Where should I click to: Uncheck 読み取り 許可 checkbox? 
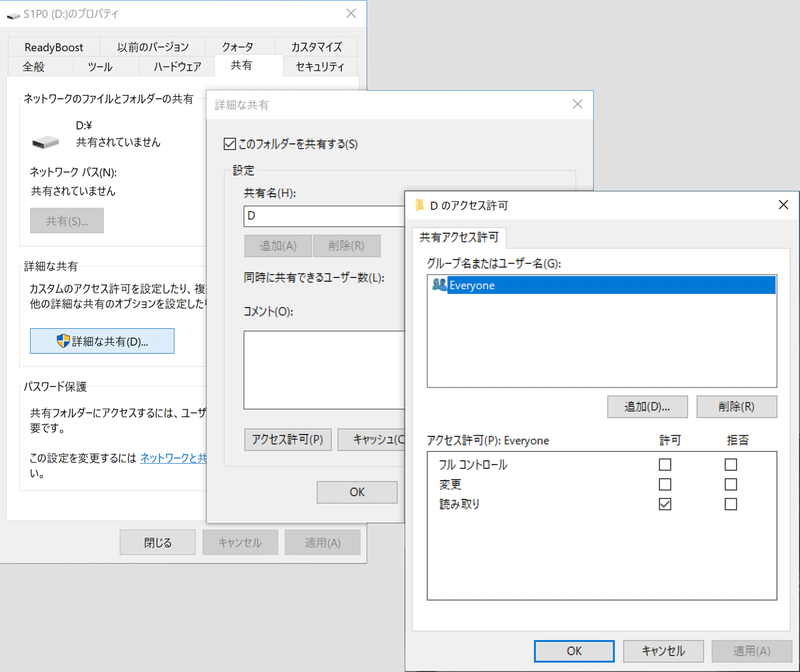(x=665, y=504)
